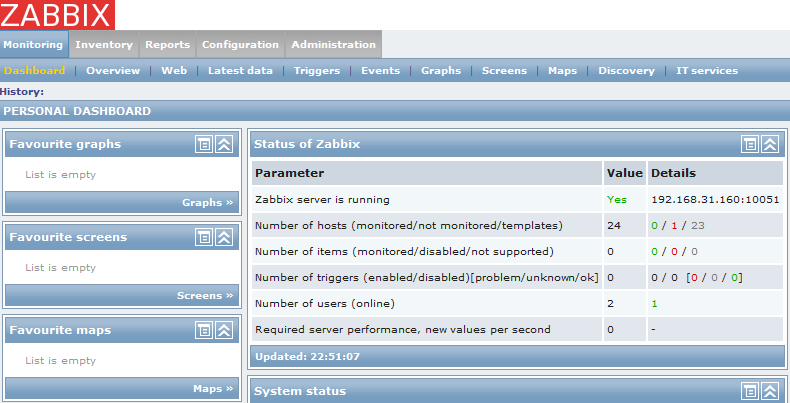
Task: Follow the 'Screens »' link
Action: coord(205,296)
